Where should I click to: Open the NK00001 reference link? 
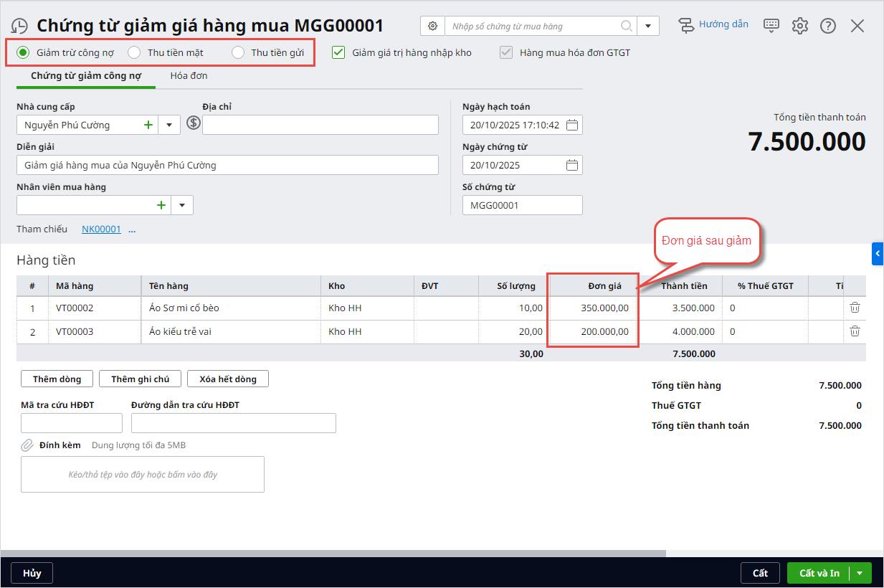(x=101, y=229)
